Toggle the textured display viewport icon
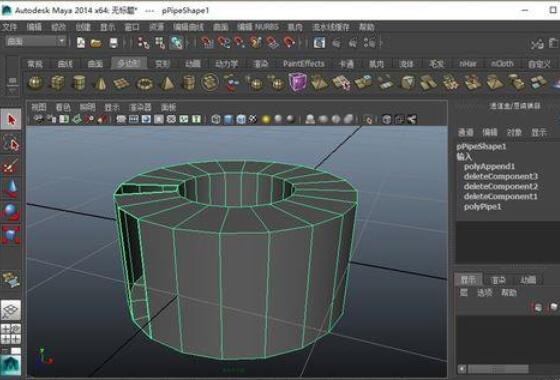This screenshot has width=560, height=380. (253, 119)
